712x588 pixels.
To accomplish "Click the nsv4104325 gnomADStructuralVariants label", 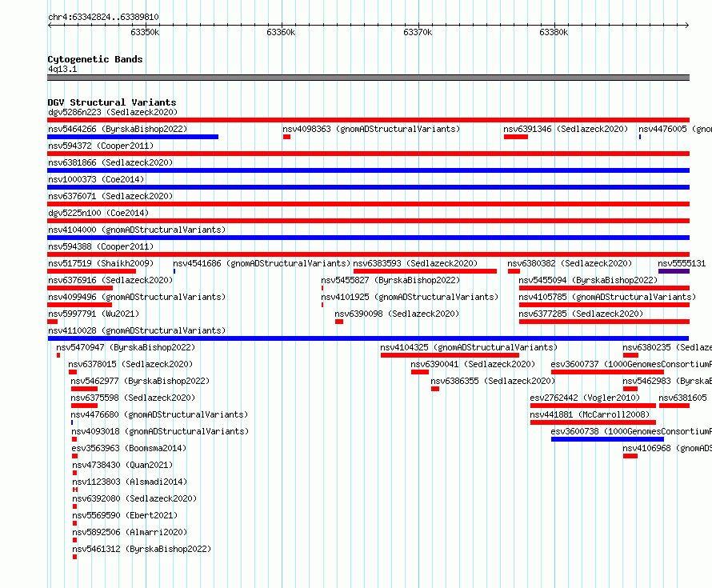I will pyautogui.click(x=469, y=347).
